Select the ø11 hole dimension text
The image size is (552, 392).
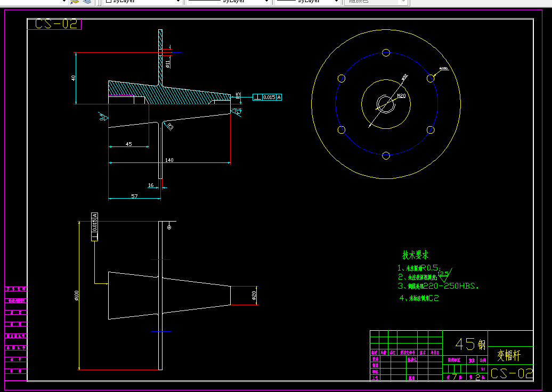click(167, 64)
